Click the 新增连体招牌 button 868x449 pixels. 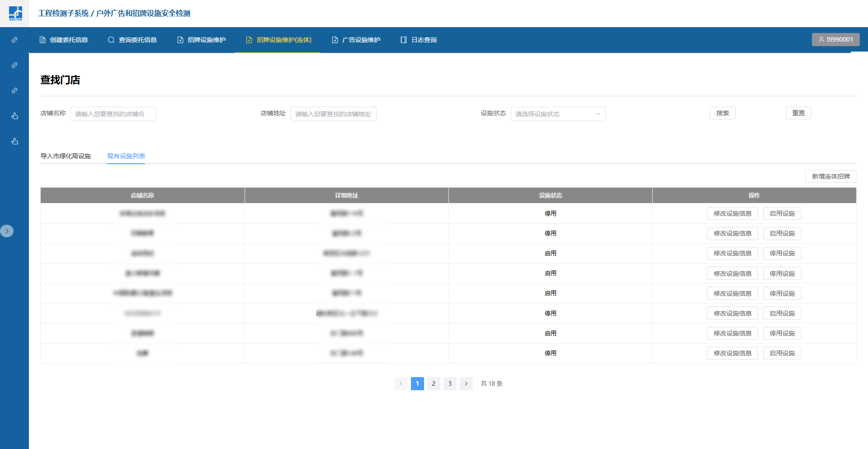[830, 176]
